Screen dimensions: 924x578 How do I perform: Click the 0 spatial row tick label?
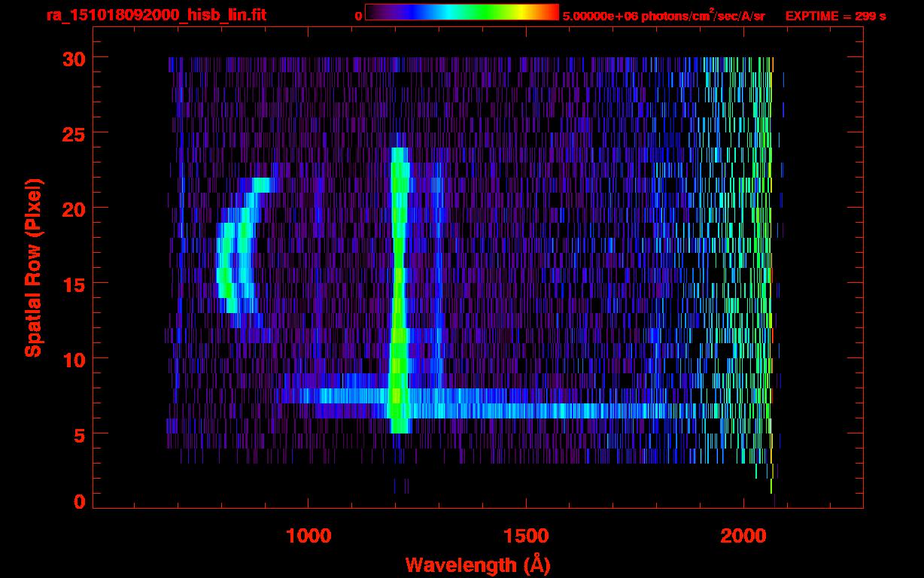pyautogui.click(x=80, y=502)
